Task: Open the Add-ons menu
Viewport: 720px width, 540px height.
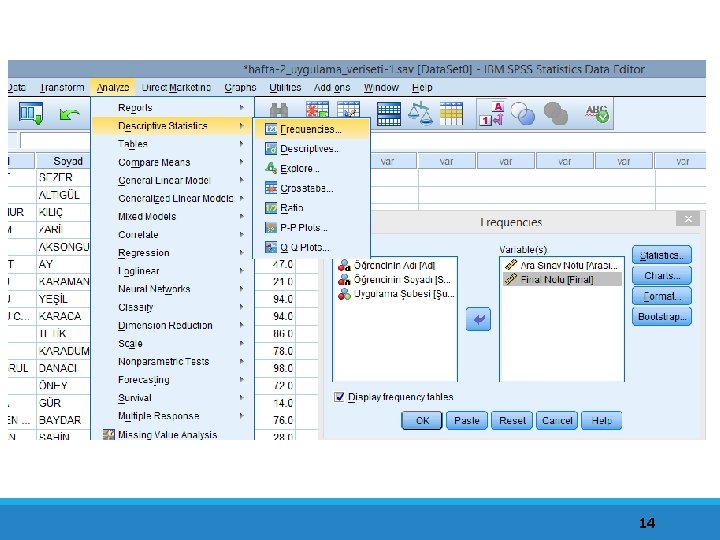Action: [x=332, y=87]
